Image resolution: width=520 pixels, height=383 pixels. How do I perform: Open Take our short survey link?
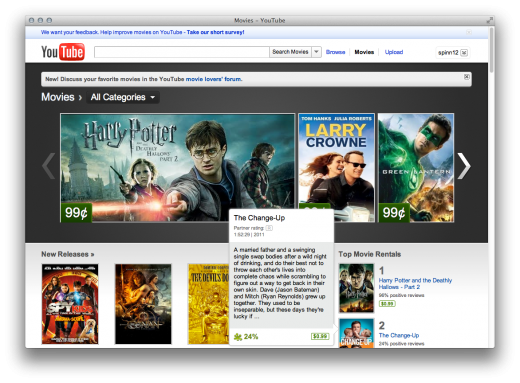point(215,32)
